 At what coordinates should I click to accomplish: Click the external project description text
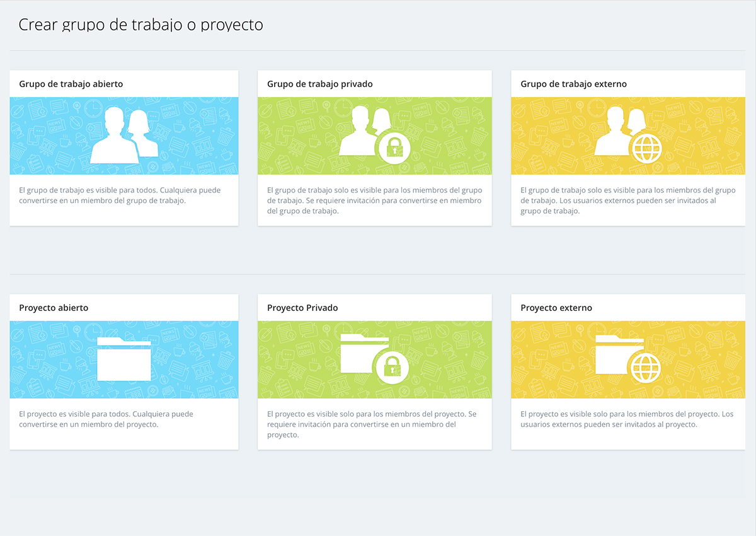click(627, 419)
